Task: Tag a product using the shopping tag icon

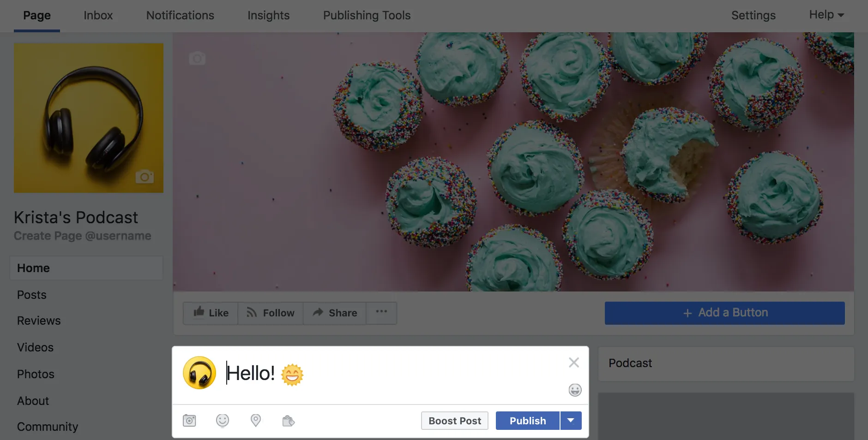Action: [x=289, y=421]
